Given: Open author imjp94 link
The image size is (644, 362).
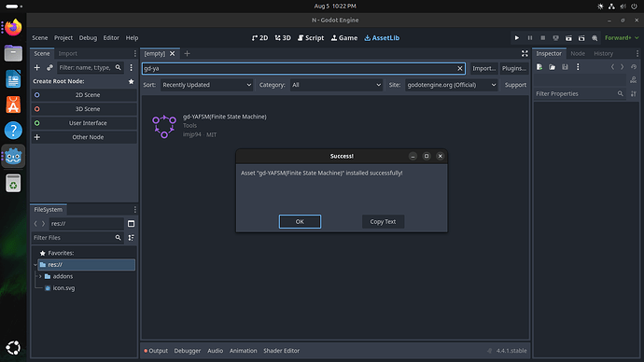Looking at the screenshot, I should coord(192,134).
